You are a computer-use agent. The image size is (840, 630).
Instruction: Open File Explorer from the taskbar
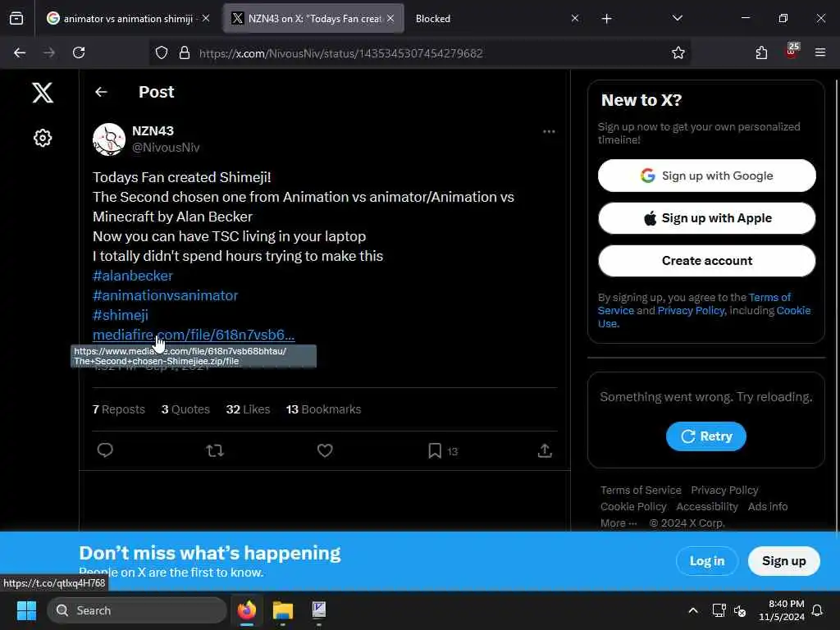click(283, 610)
